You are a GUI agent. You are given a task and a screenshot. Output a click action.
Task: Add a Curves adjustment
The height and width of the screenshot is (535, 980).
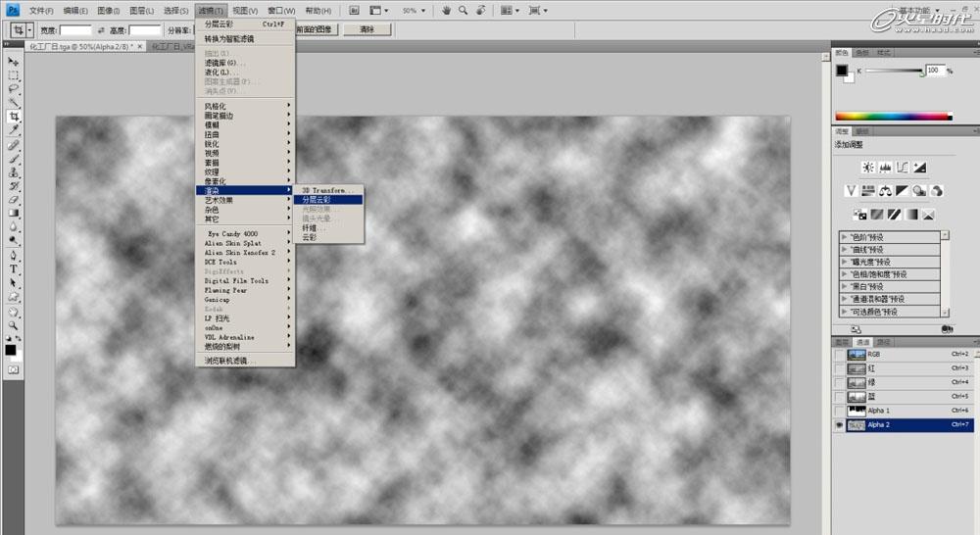tap(902, 168)
